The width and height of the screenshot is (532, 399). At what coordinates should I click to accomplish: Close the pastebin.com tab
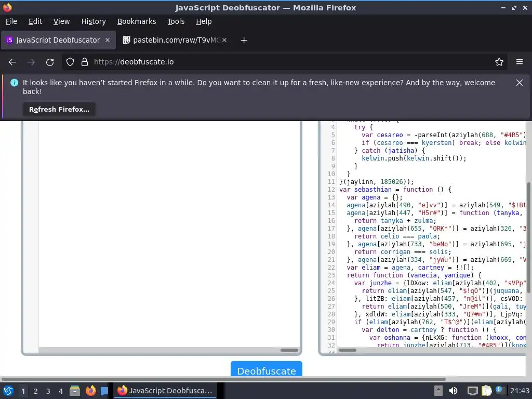coord(224,40)
